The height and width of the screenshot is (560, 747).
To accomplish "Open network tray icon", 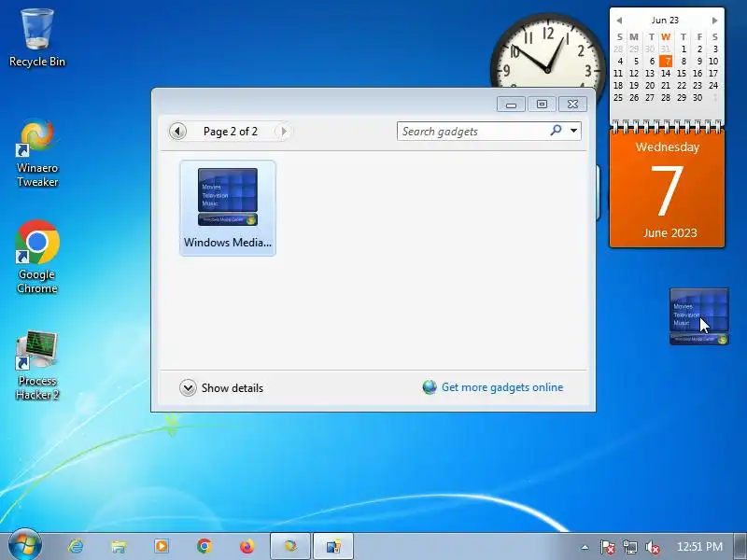I will click(x=629, y=547).
